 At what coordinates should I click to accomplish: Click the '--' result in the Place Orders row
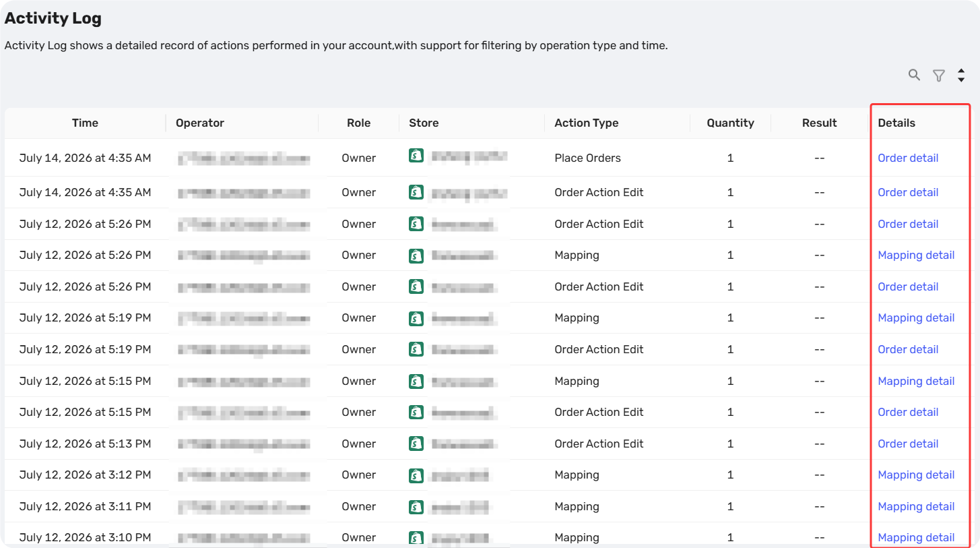(819, 158)
